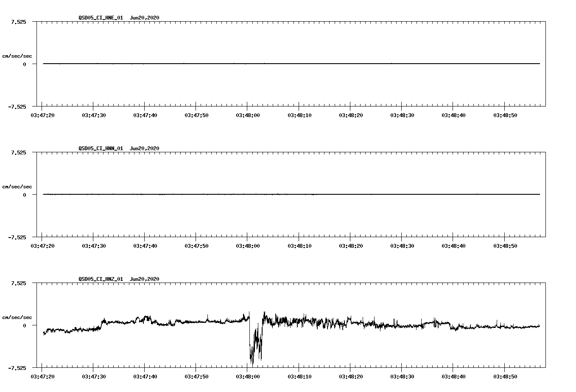This screenshot has height=392, width=576.
Task: Click 03:48:50 time label under HNZ plot
Action: tap(505, 376)
